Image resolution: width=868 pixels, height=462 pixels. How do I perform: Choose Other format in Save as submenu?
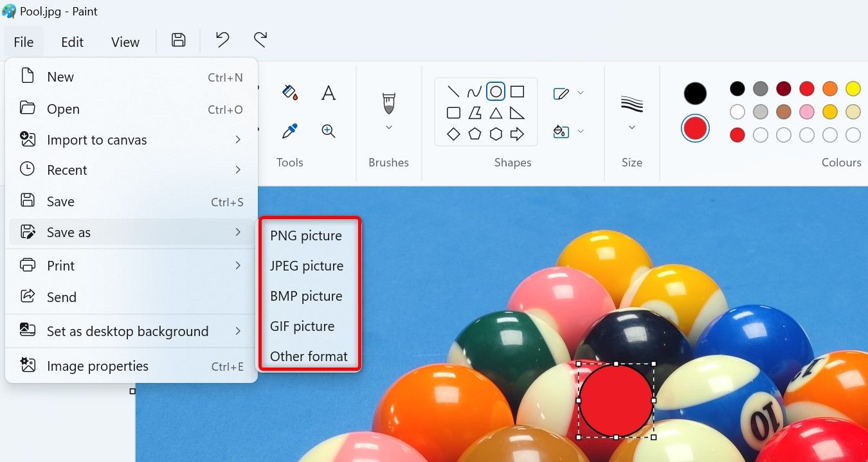pos(309,357)
